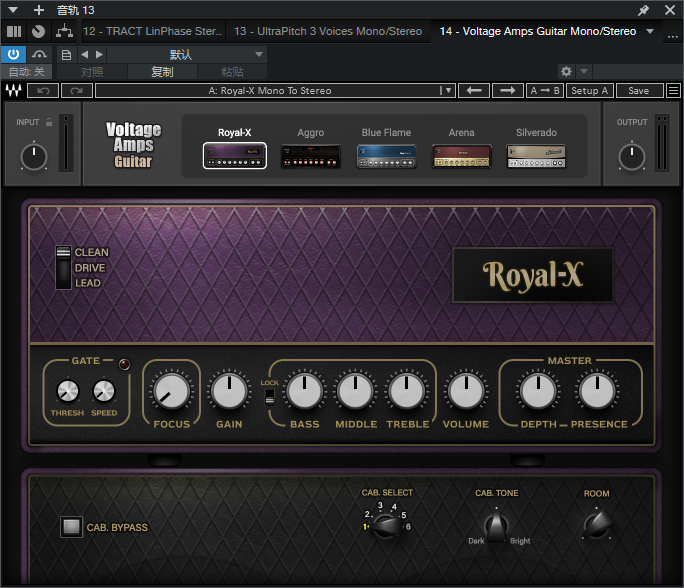Flip the tone LOCK switch

[x=269, y=397]
